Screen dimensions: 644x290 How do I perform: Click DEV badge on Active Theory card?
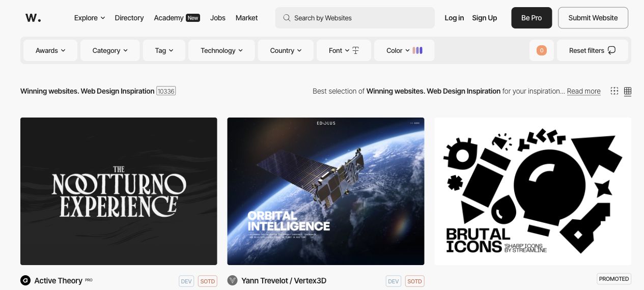186,281
